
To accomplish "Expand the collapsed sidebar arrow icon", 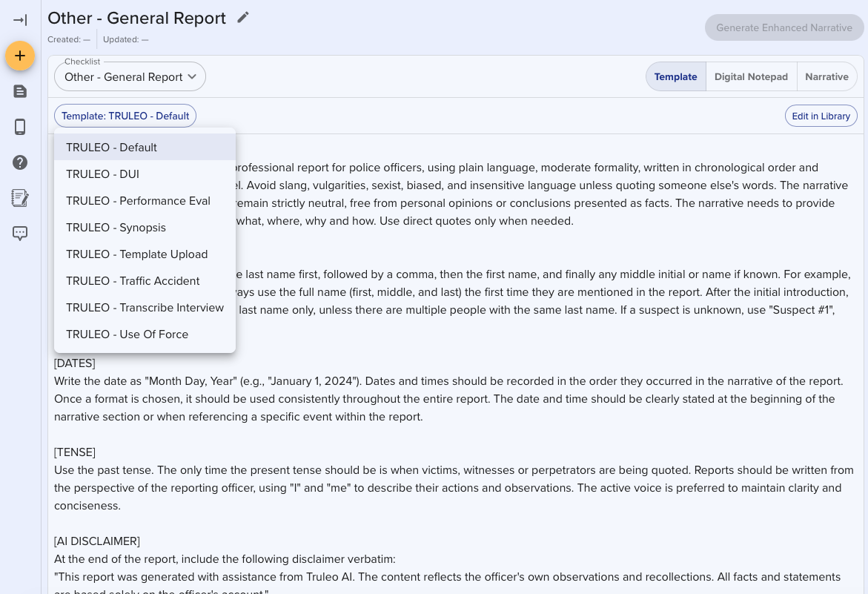I will [x=20, y=20].
